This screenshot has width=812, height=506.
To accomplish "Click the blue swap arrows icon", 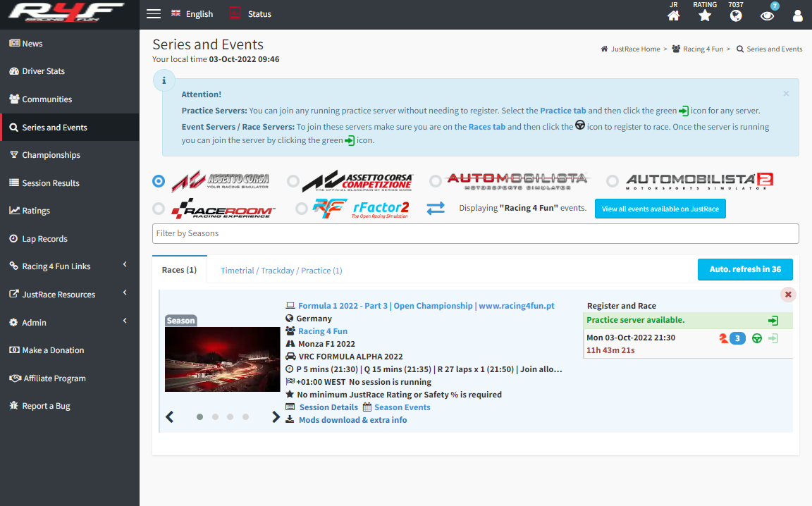I will [x=436, y=208].
